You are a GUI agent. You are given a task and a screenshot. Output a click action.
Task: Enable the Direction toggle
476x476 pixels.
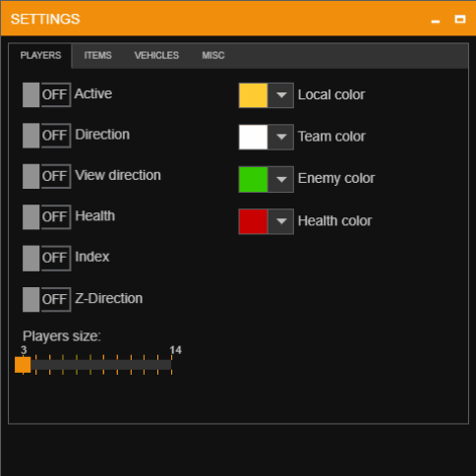[47, 136]
